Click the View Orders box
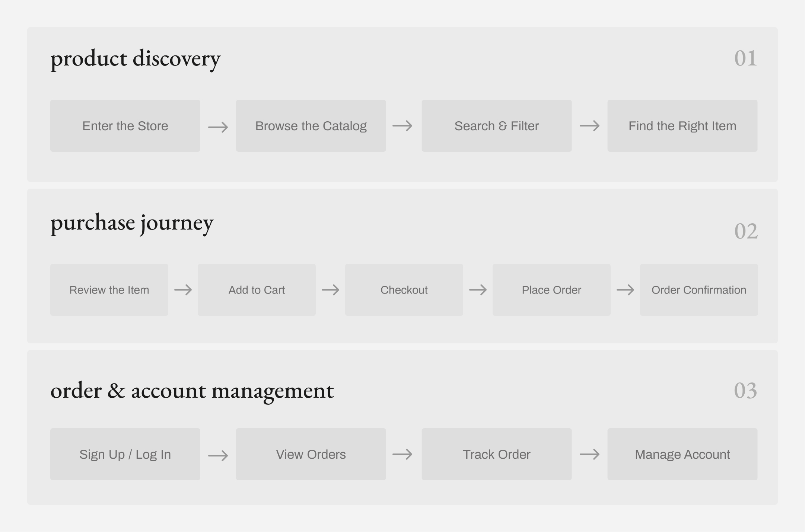805x532 pixels. pos(311,454)
